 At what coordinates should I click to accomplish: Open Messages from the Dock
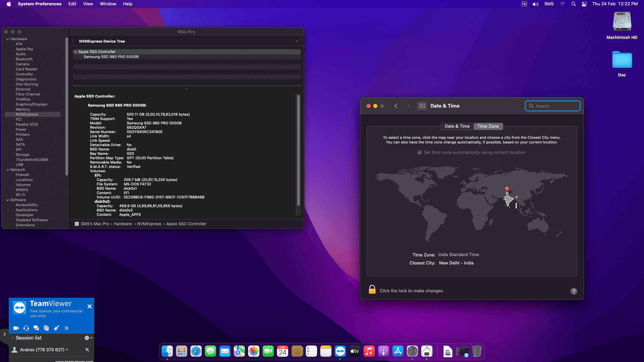pos(210,351)
